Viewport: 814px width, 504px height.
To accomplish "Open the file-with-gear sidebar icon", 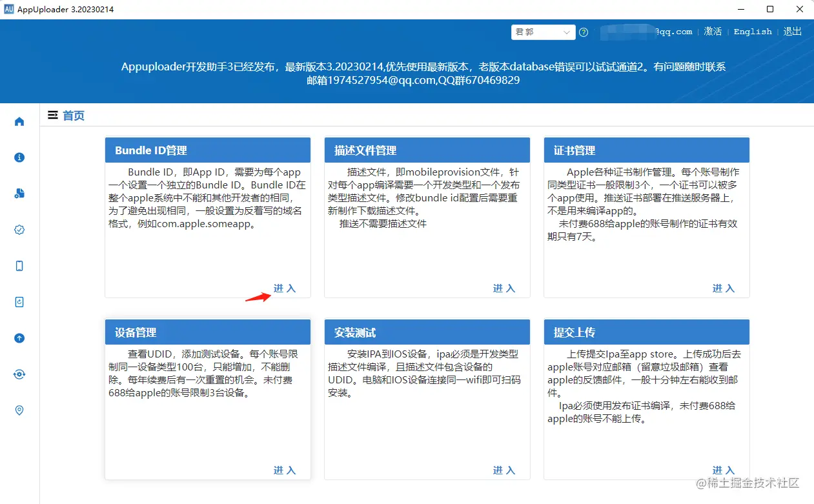I will (x=19, y=194).
